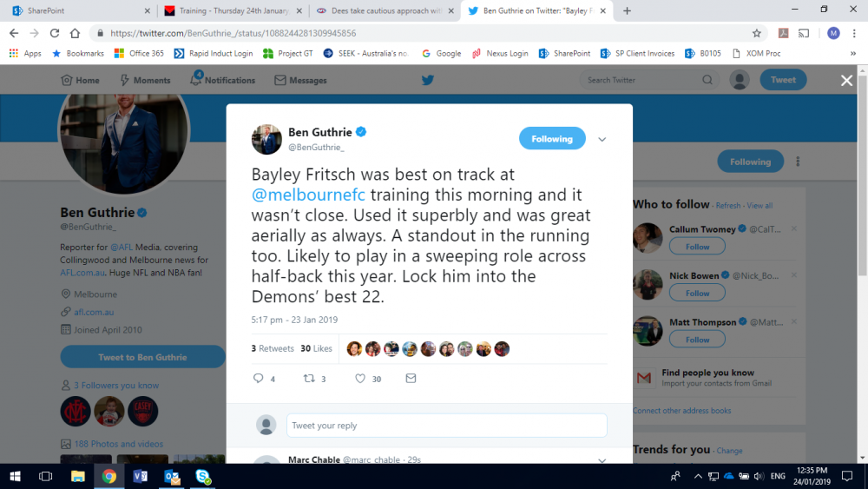Click the @melbournefc mention link
The height and width of the screenshot is (489, 868).
(x=308, y=195)
